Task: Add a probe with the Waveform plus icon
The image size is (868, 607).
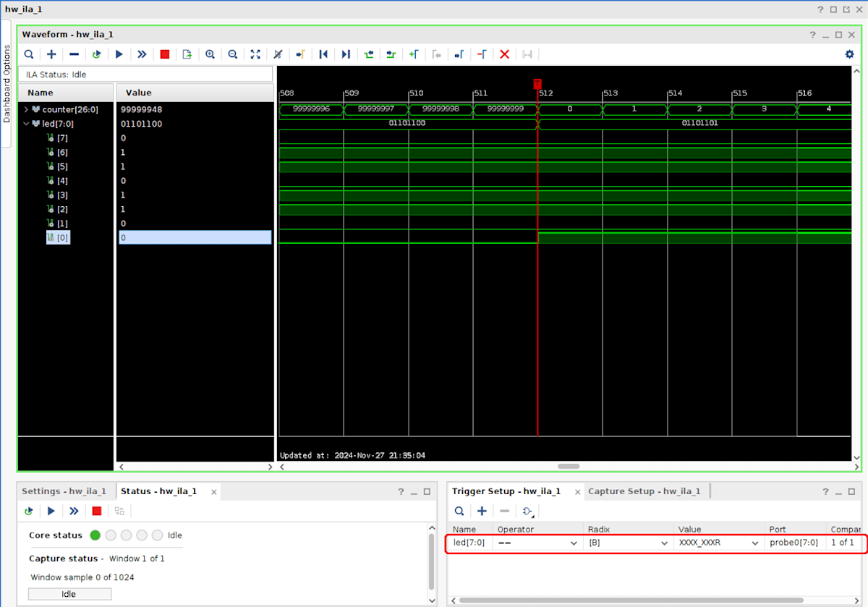Action: [51, 54]
